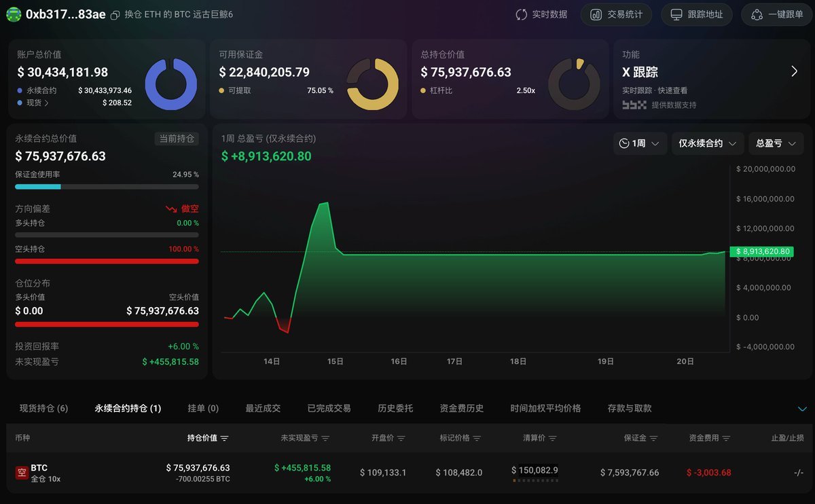The width and height of the screenshot is (815, 504).
Task: Open the 总盈亏 metric dropdown
Action: pos(776,143)
